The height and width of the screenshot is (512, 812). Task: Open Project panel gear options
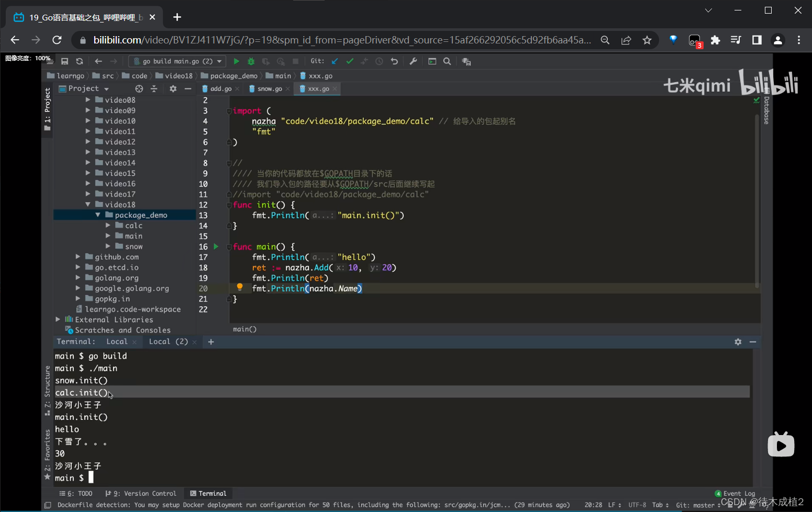[173, 88]
